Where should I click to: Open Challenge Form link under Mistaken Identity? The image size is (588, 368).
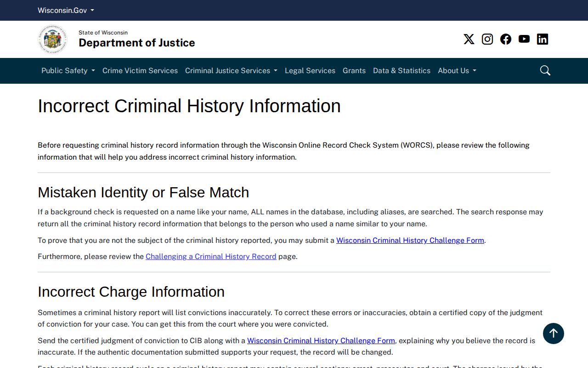tap(410, 240)
